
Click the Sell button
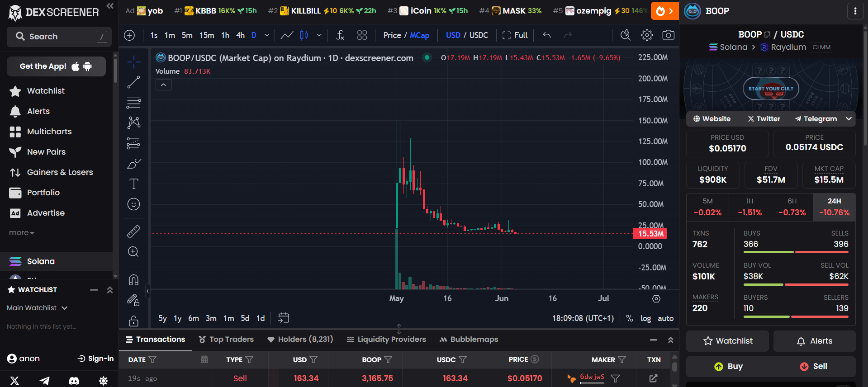tap(813, 366)
